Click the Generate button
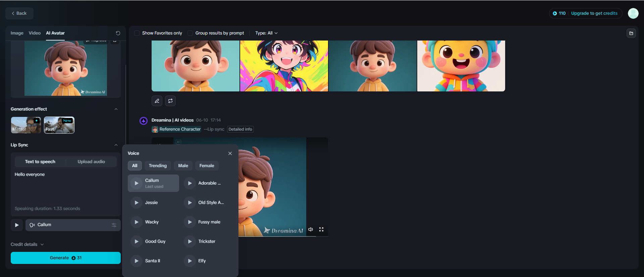 [x=66, y=258]
